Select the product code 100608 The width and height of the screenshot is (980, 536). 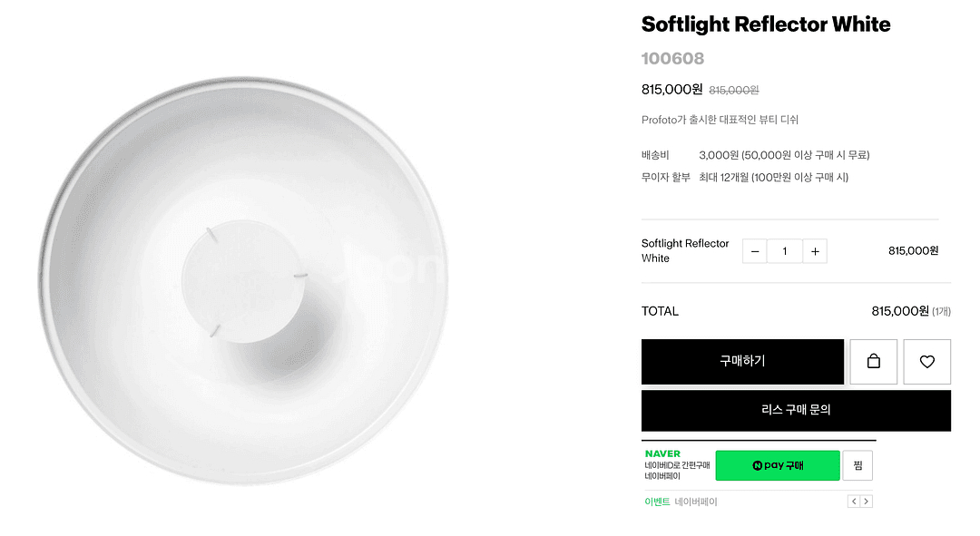672,59
